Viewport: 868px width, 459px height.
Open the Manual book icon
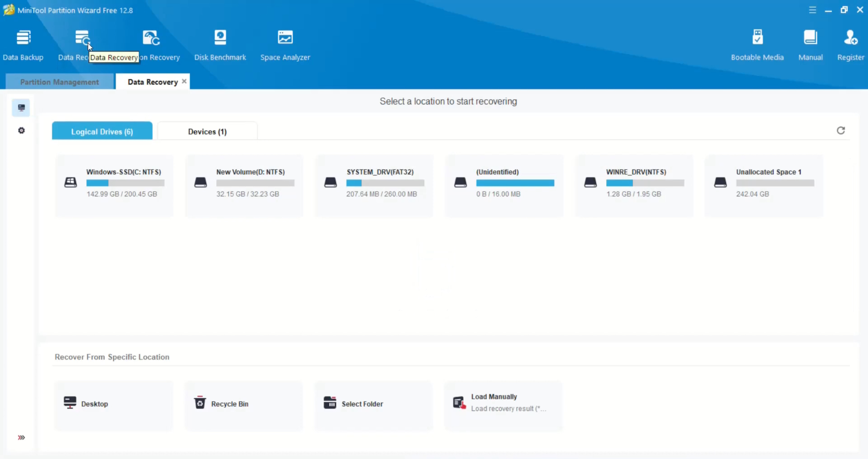810,37
